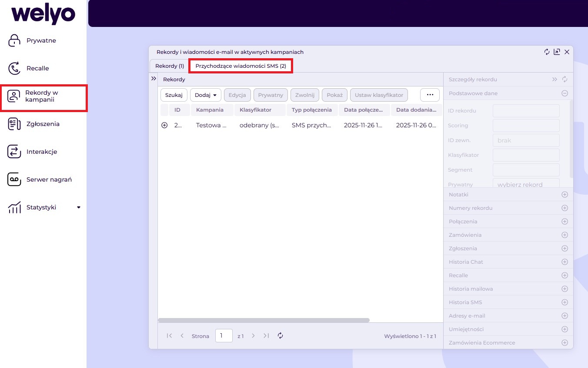Viewport: 588px width, 368px height.
Task: Refresh the grid using pagination refresh icon
Action: click(281, 336)
